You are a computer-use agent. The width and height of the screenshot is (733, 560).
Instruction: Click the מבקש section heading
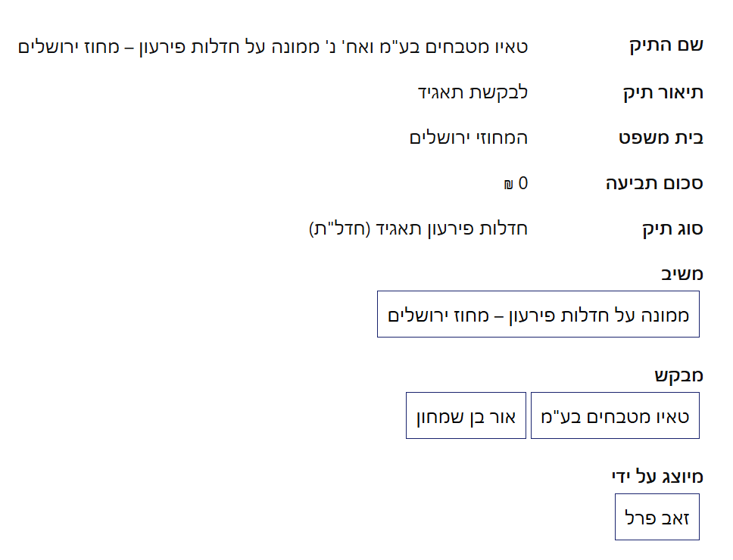coord(678,375)
